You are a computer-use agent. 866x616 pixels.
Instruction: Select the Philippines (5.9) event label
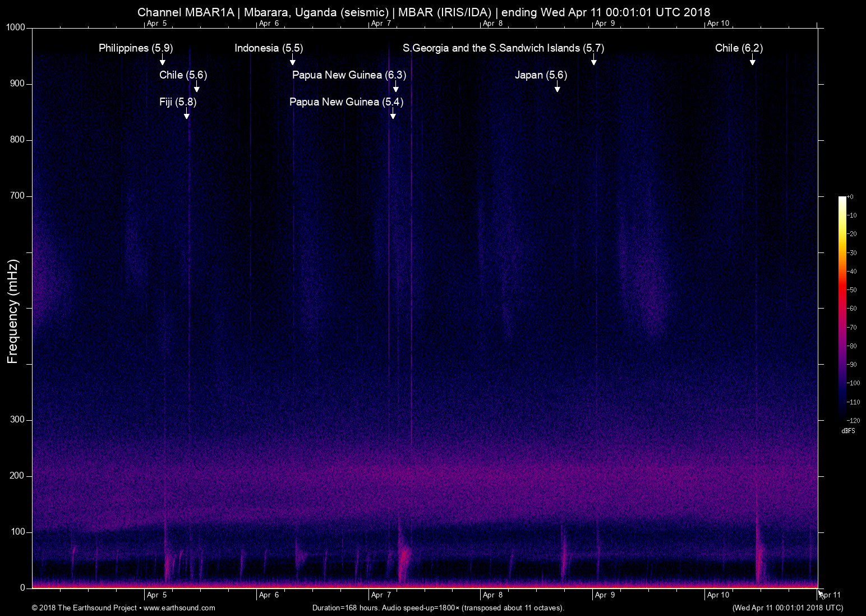[x=136, y=48]
